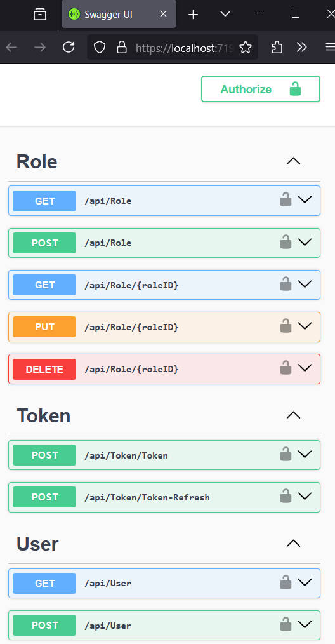This screenshot has width=335, height=644.
Task: Click the lock icon on DELETE /api/Role/{roleID}
Action: [x=286, y=368]
